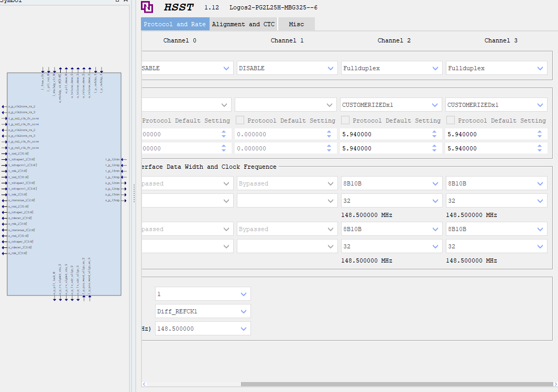Expand the lower 32 data width dropdown, Channel 2
558x392 pixels.
click(x=391, y=246)
